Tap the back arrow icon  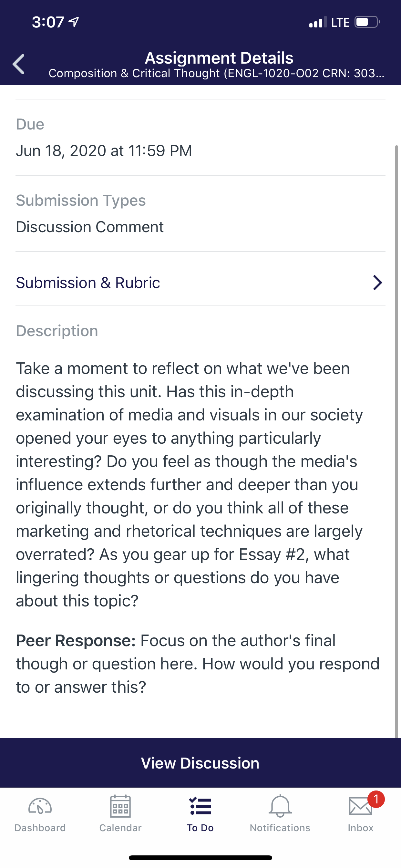pos(18,64)
